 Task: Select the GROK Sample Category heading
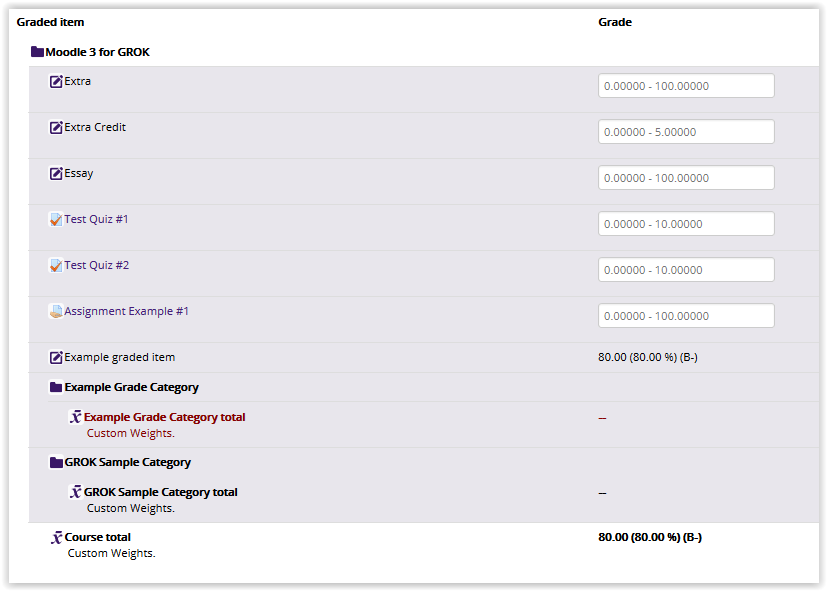pos(128,462)
